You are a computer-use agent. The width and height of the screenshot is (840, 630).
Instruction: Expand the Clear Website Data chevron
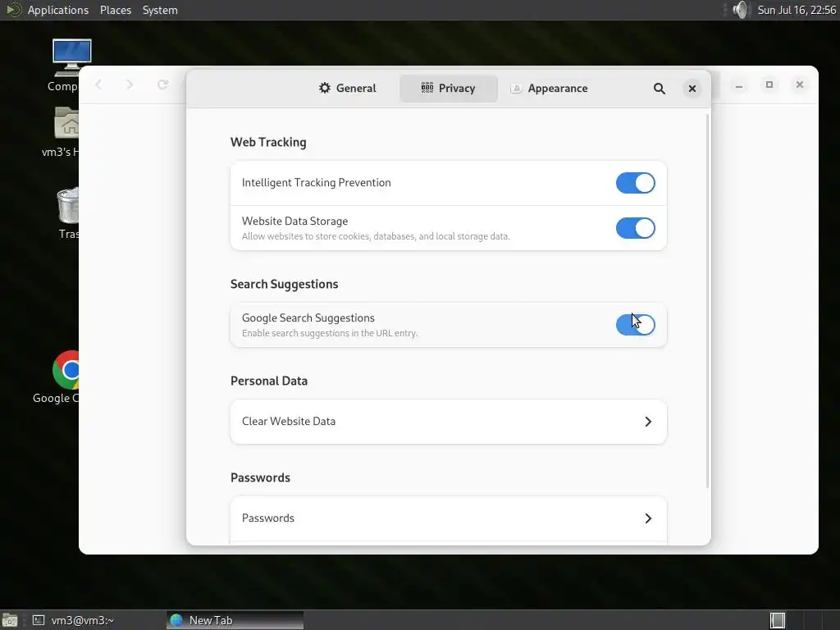[x=648, y=422]
